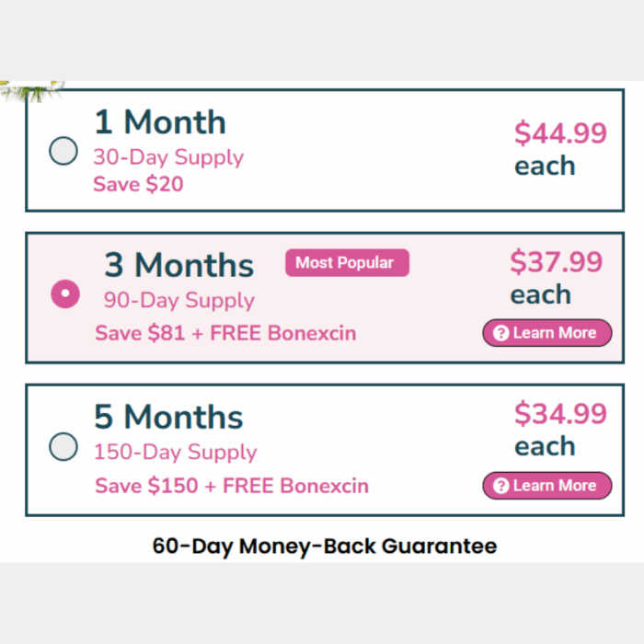Click the Most Popular badge

(347, 263)
